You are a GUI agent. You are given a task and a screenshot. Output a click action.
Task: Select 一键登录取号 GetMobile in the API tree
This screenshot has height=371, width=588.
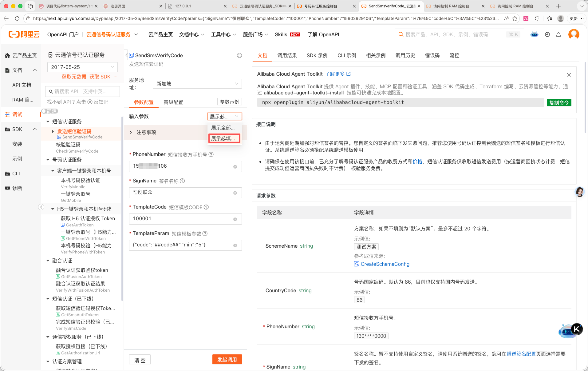tap(76, 197)
